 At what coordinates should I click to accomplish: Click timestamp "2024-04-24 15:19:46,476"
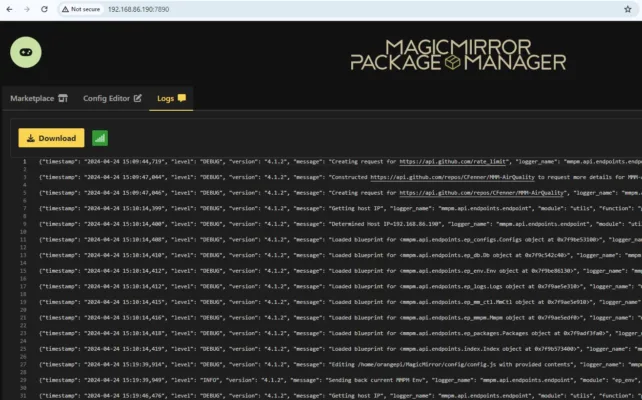[124, 395]
